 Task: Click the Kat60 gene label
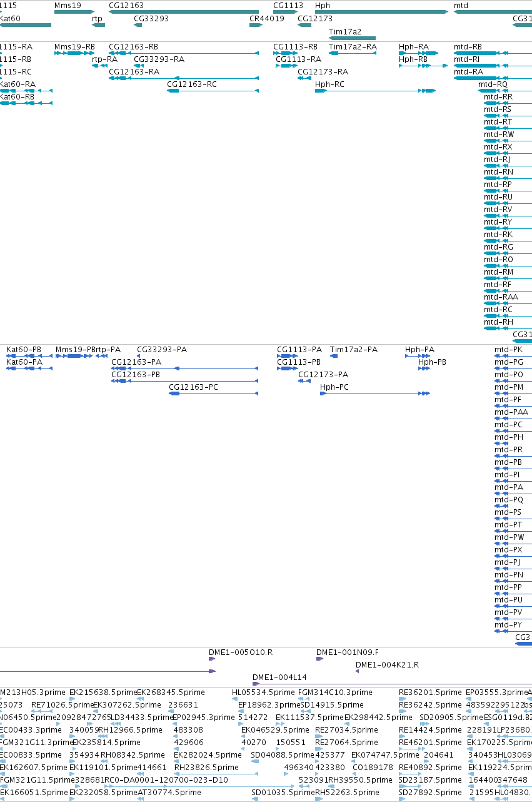pos(10,19)
